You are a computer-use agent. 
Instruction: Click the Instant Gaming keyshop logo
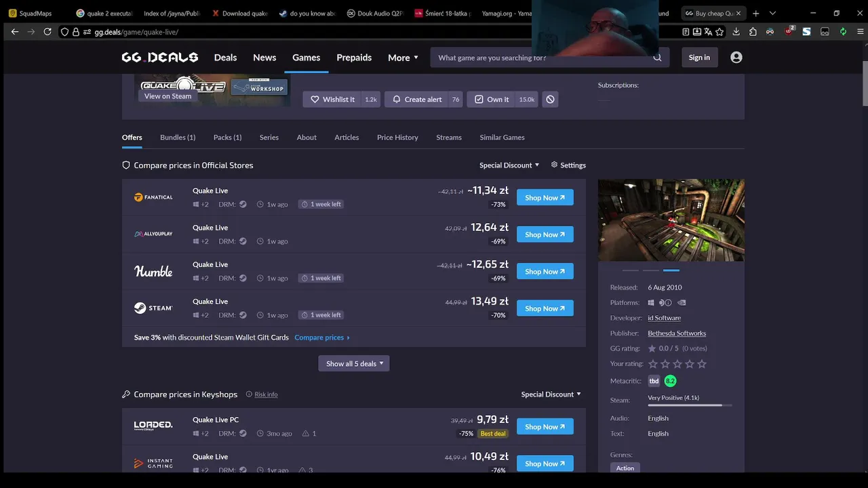click(153, 463)
